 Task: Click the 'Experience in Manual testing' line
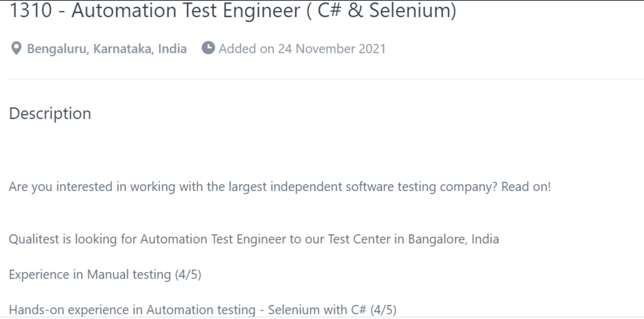coord(90,275)
